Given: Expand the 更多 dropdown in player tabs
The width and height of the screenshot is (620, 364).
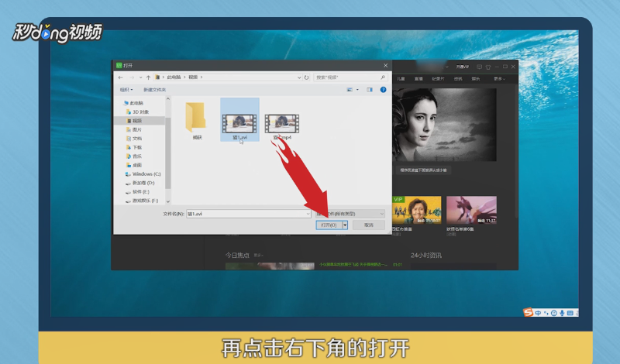Looking at the screenshot, I should pos(499,79).
